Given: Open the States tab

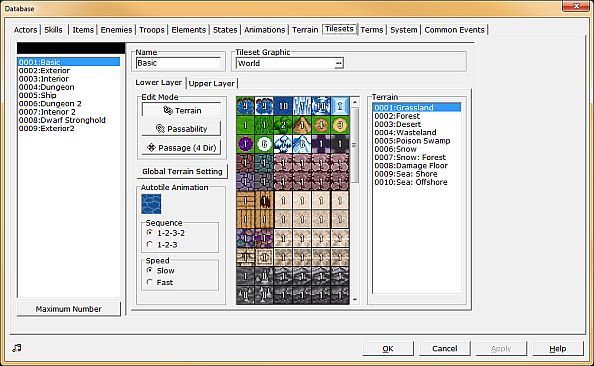Looking at the screenshot, I should click(x=225, y=30).
